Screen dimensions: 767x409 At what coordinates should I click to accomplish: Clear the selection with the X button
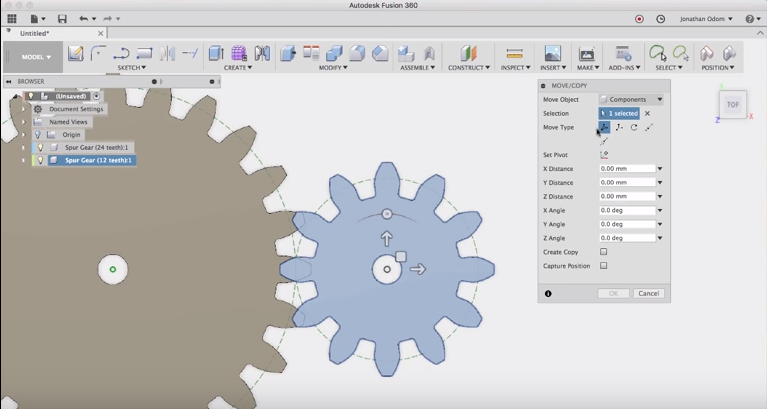[x=647, y=114]
